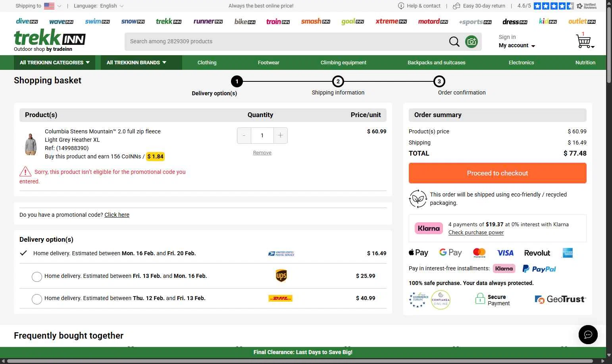Open the outletinn store logo
The width and height of the screenshot is (612, 364).
pyautogui.click(x=582, y=21)
